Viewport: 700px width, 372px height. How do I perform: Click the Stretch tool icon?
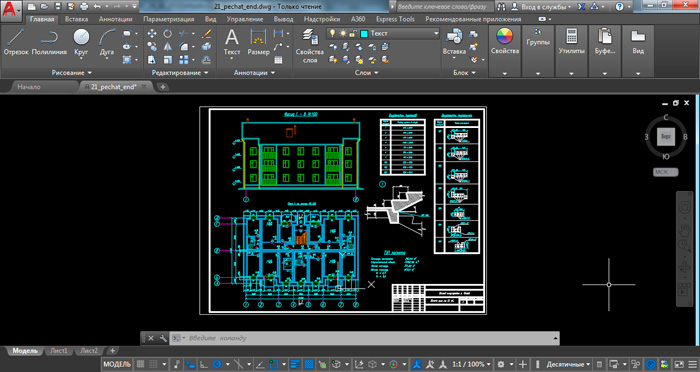152,59
